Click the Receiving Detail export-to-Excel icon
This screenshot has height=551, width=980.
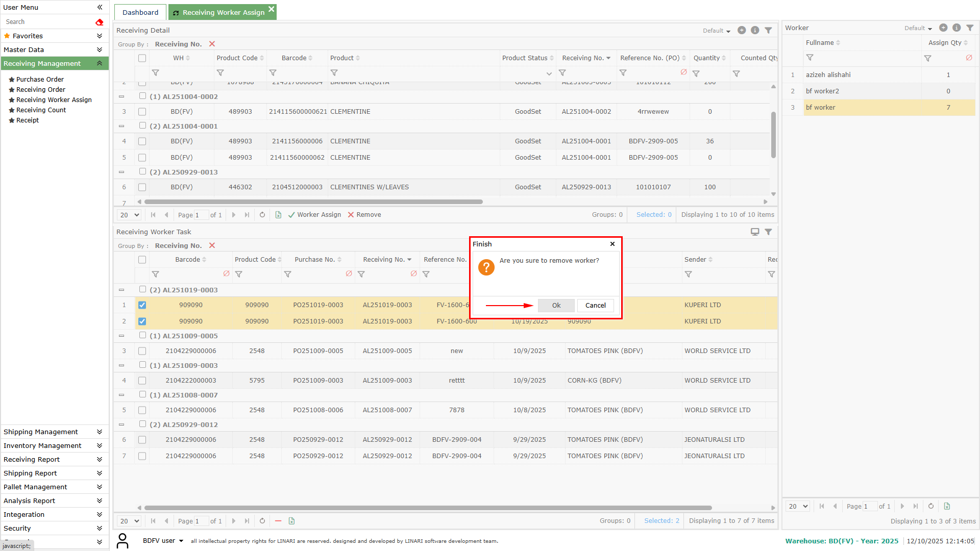[x=278, y=215]
